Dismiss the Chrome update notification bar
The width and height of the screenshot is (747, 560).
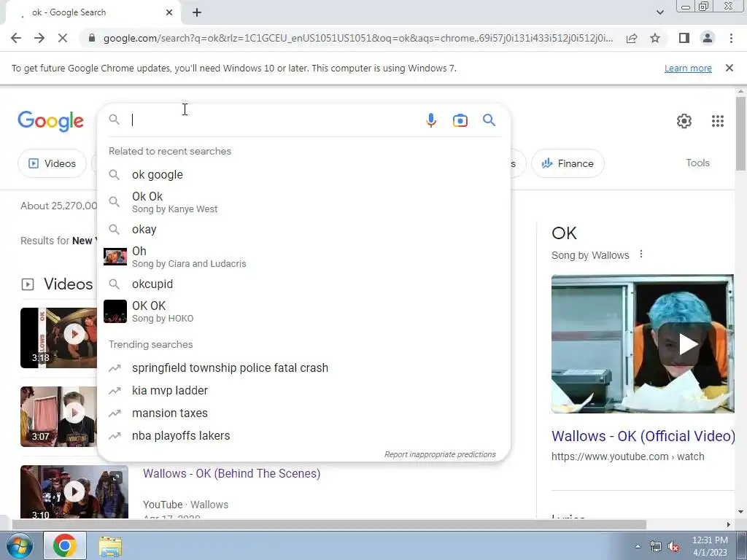click(729, 68)
